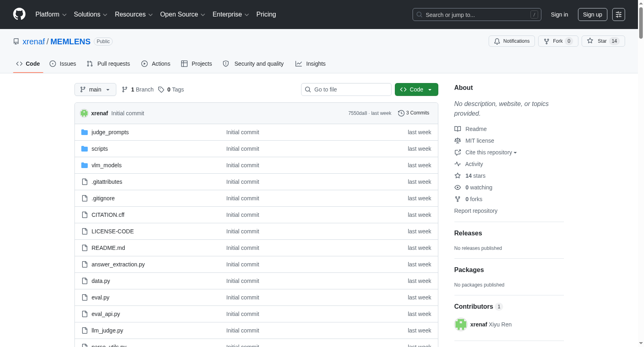
Task: Click the CITATION.cff file icon
Action: pos(85,215)
